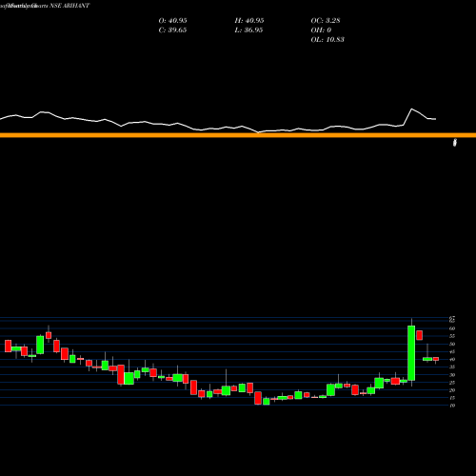The image size is (476, 476).
Task: Select the low value 'L: 36.95'
Action: pos(248,30)
